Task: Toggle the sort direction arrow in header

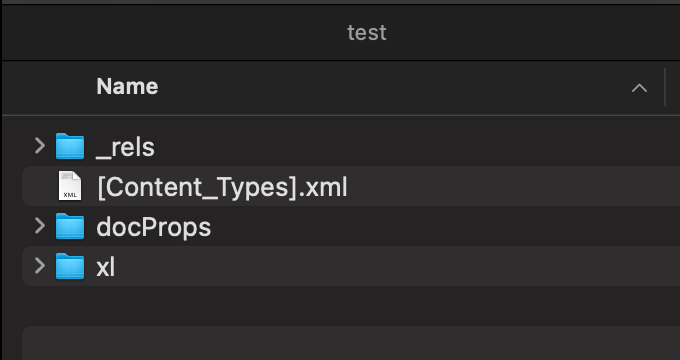Action: tap(639, 88)
